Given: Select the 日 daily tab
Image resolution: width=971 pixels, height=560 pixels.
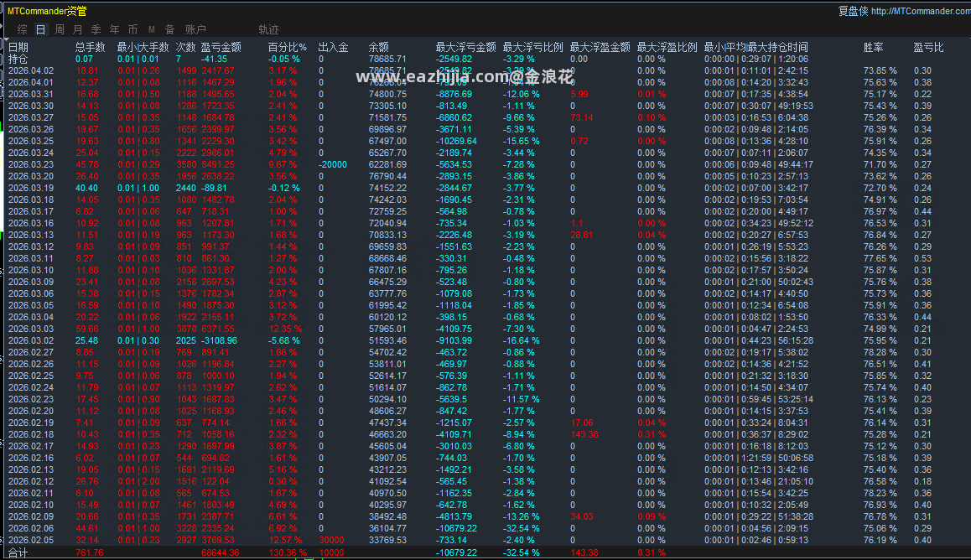Looking at the screenshot, I should (41, 29).
